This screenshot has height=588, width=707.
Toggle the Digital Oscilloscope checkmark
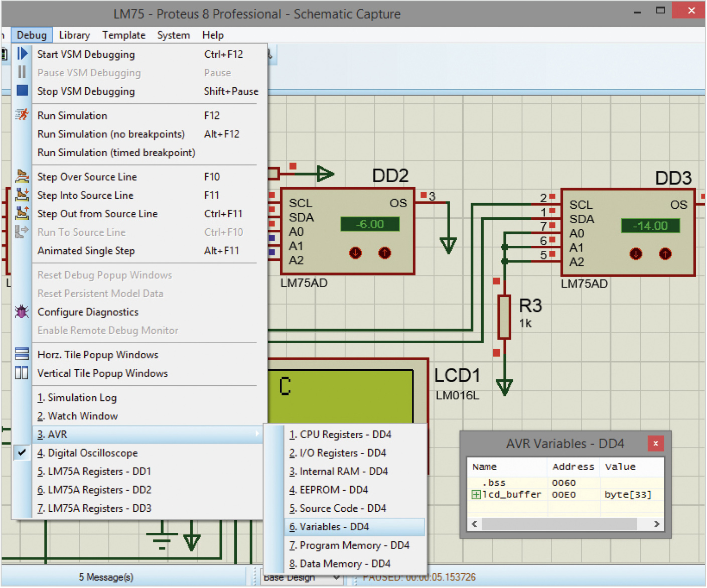point(22,453)
